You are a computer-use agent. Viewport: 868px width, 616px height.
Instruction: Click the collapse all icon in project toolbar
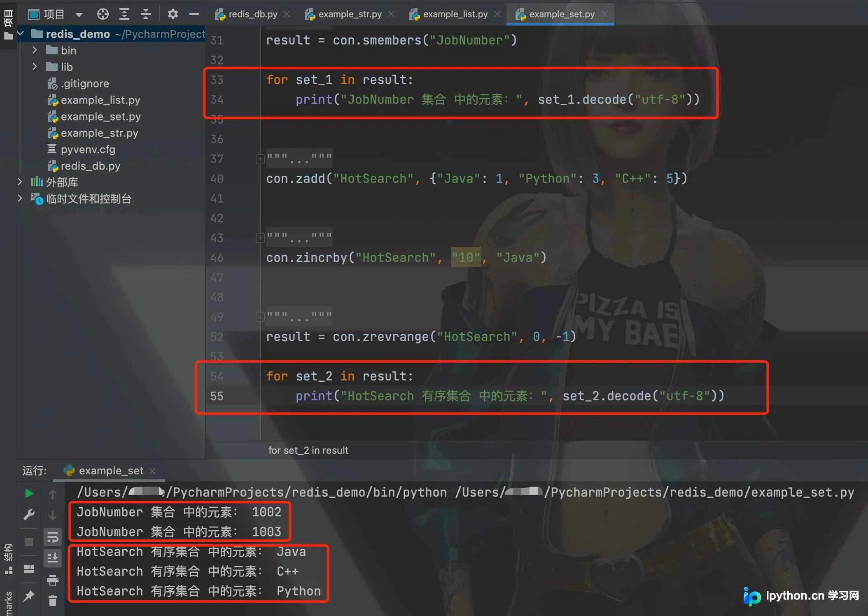(145, 14)
